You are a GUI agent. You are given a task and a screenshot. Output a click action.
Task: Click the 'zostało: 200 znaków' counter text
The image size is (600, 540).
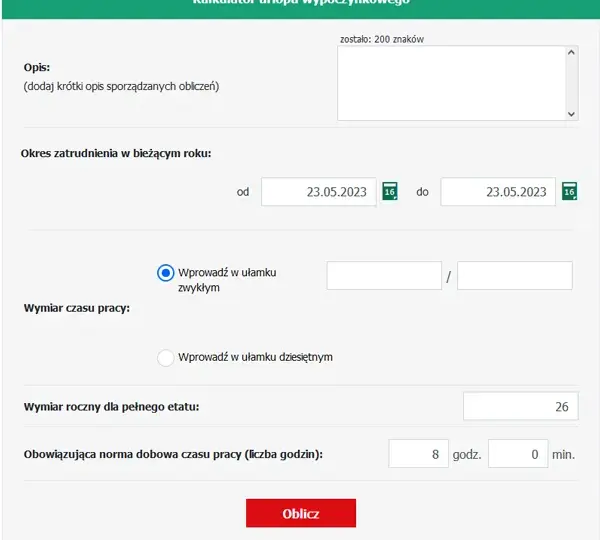click(382, 39)
